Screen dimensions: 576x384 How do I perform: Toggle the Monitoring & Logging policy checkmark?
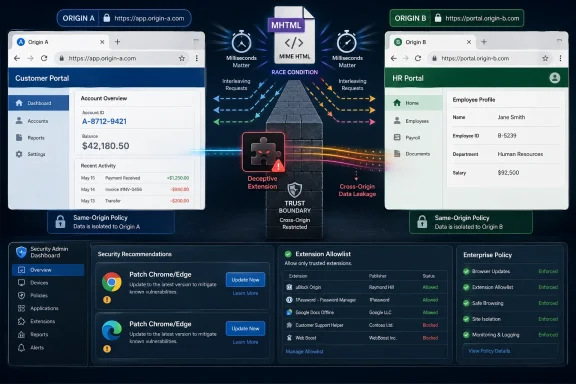point(466,335)
